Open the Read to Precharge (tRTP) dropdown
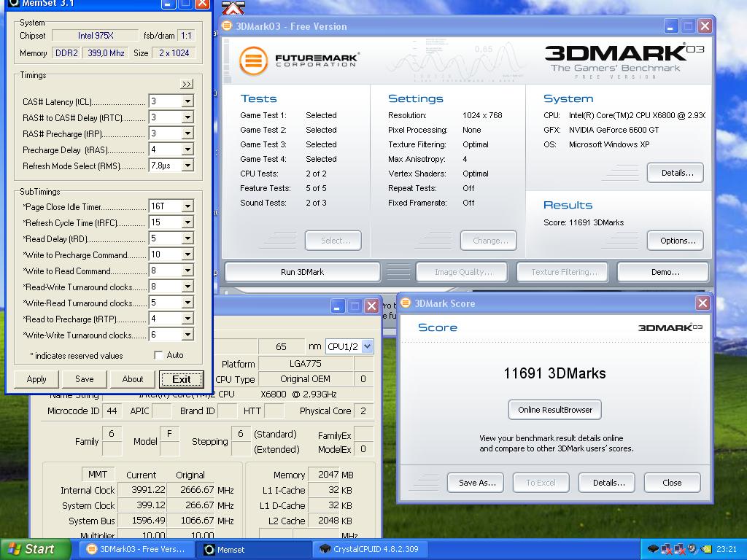747x560 pixels. pyautogui.click(x=187, y=319)
